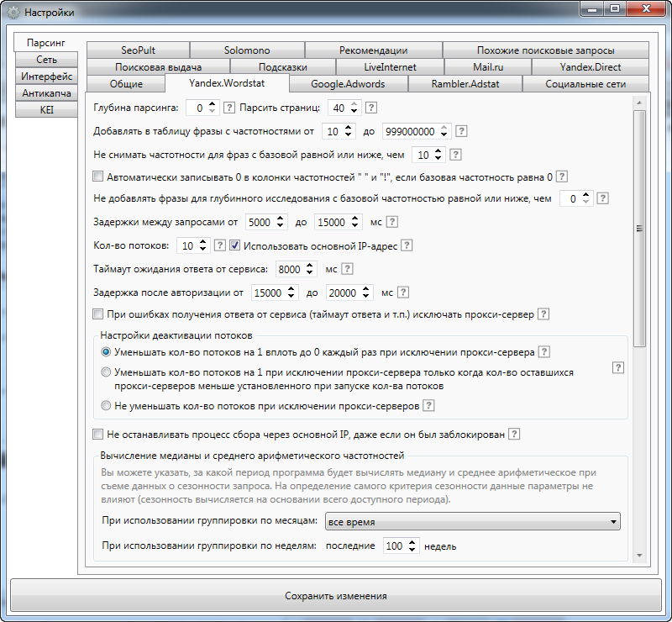Click Сохранить изменения button

(x=336, y=595)
